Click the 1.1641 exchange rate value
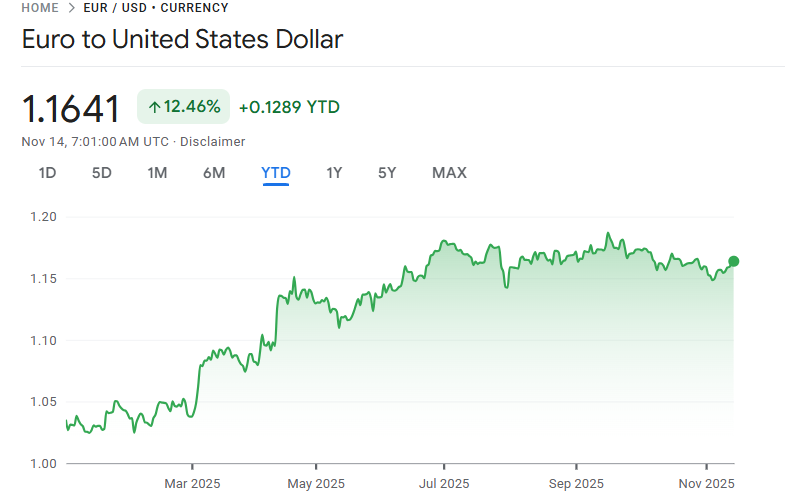Image resolution: width=785 pixels, height=496 pixels. [71, 109]
